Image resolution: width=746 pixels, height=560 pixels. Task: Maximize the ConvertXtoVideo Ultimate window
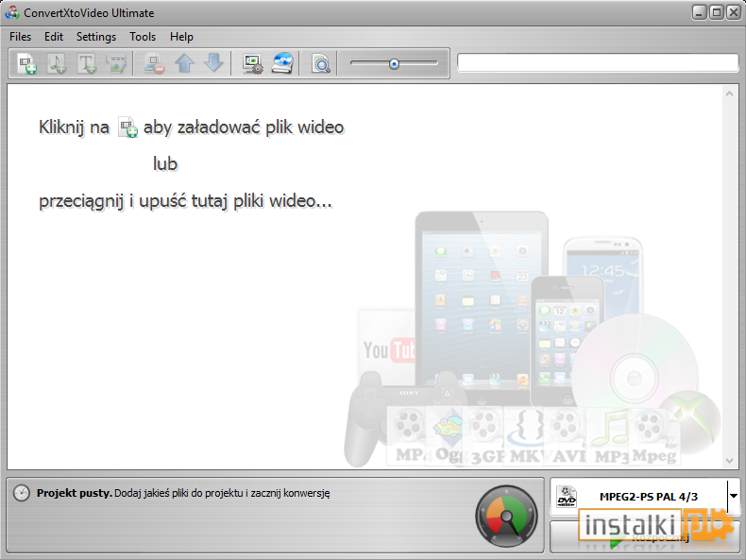[x=716, y=12]
